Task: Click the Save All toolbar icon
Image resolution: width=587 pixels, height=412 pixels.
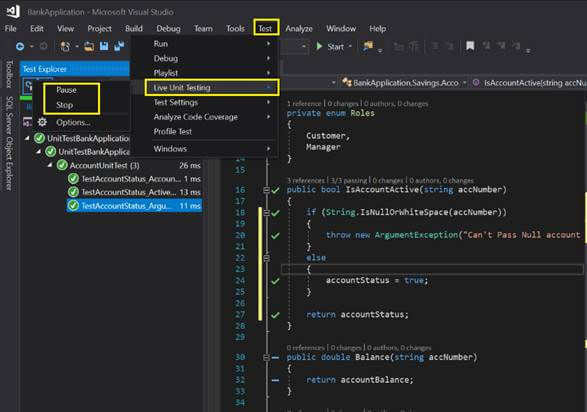Action: coord(119,46)
